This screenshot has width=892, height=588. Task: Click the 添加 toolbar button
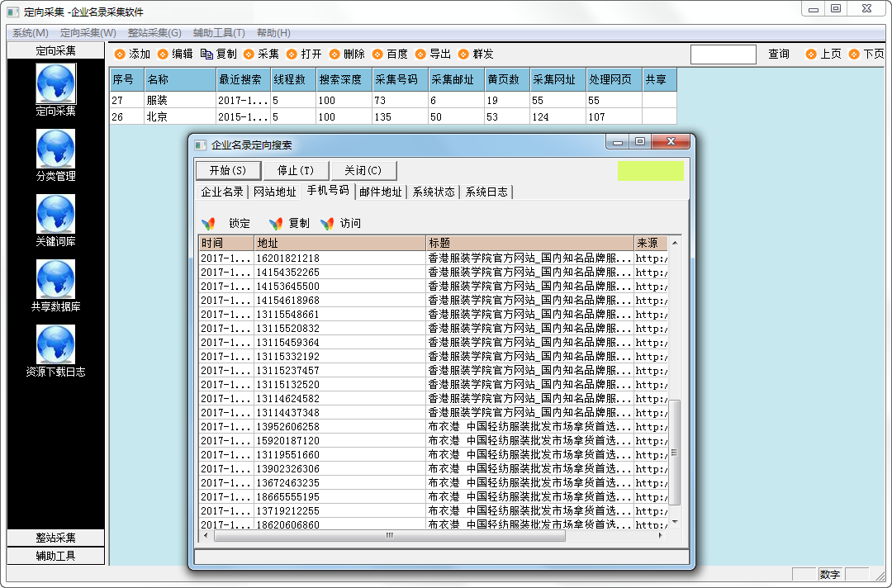[x=132, y=54]
